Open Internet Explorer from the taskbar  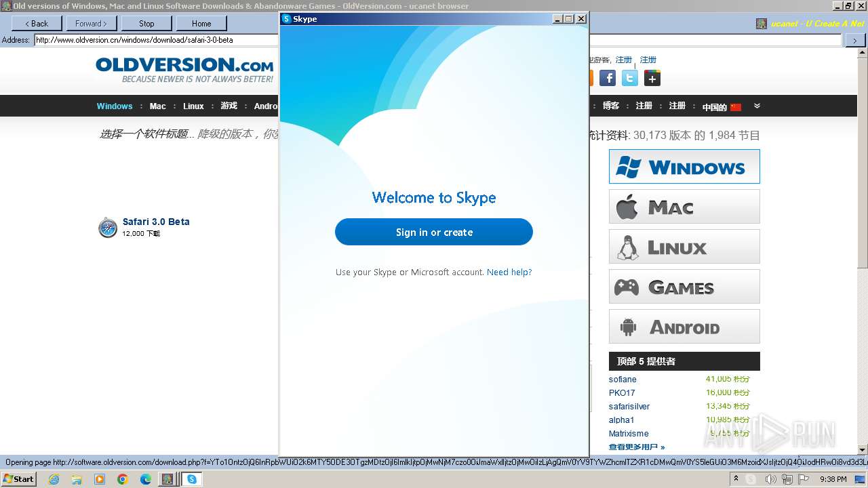click(x=54, y=479)
